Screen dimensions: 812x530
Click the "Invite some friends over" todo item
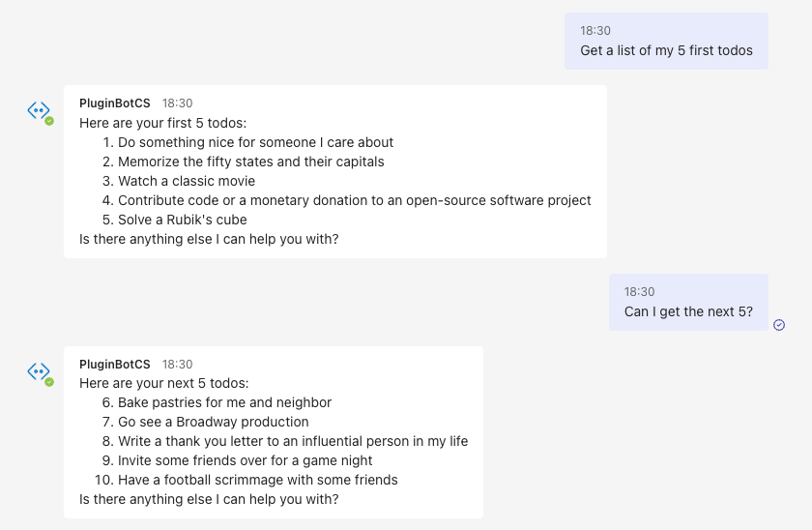click(x=245, y=460)
